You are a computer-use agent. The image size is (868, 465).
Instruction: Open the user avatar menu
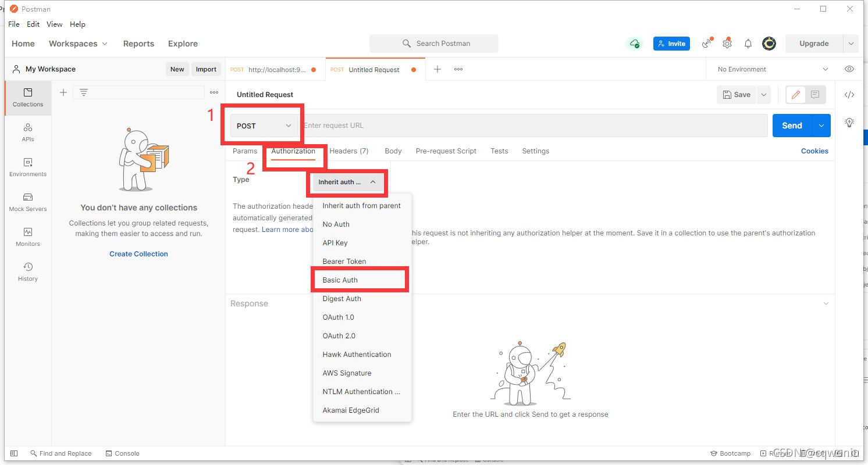(x=769, y=44)
